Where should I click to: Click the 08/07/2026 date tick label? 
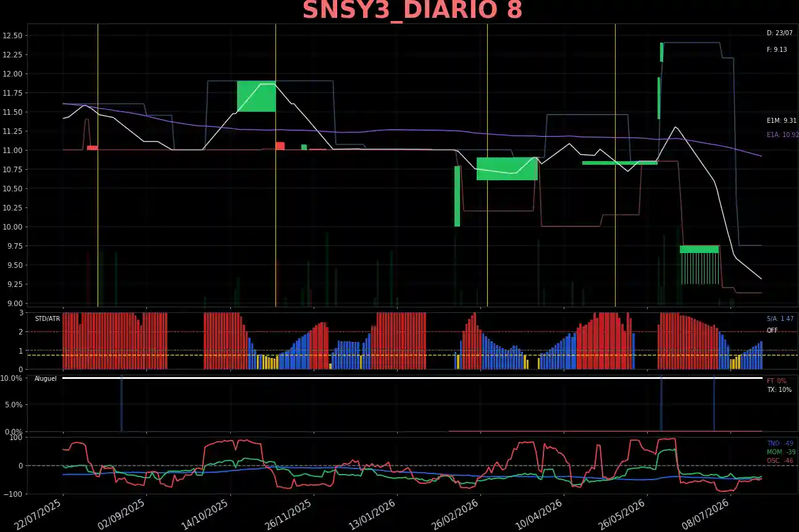pos(706,514)
